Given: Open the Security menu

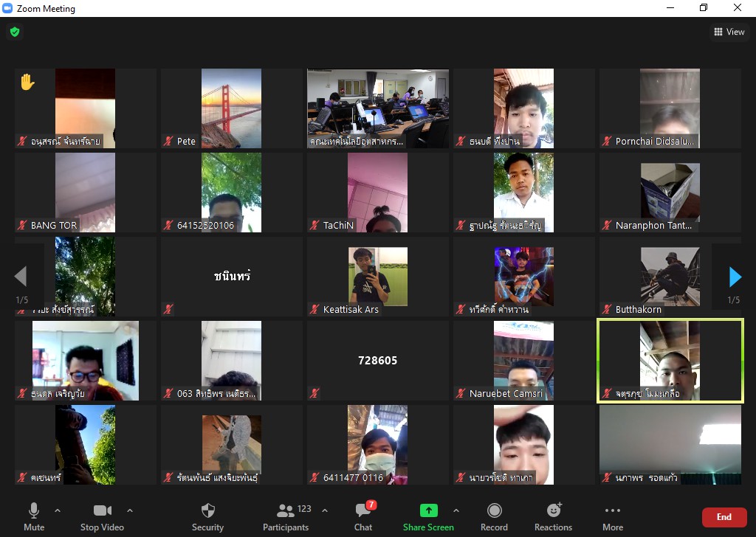Looking at the screenshot, I should tap(207, 517).
